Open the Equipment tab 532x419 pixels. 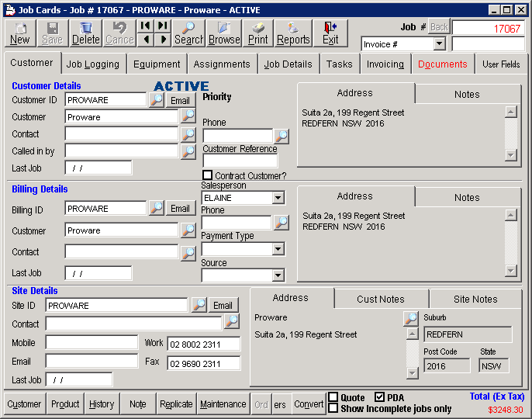click(x=157, y=64)
